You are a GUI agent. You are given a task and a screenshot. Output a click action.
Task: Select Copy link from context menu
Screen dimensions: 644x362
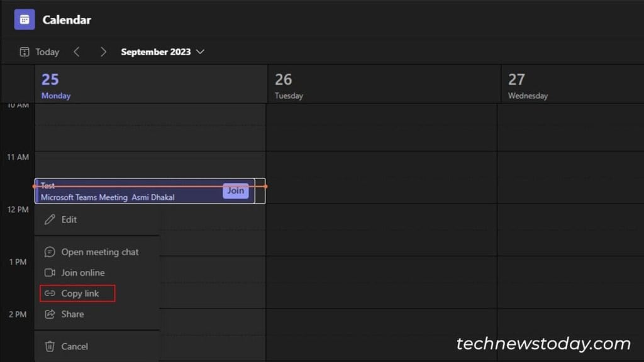click(x=80, y=293)
